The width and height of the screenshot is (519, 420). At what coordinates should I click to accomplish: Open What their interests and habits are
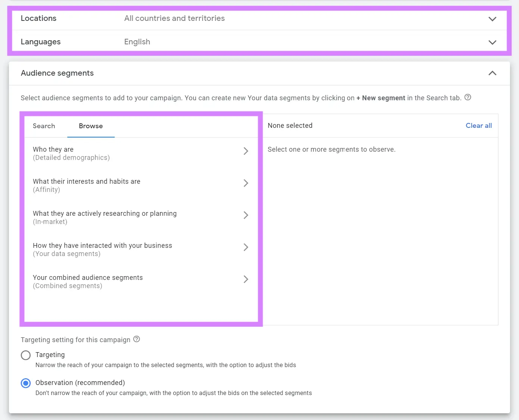(141, 185)
